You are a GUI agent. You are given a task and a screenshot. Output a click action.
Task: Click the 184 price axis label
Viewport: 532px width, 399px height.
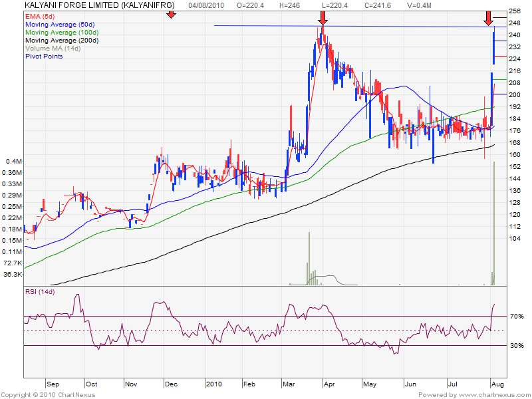[x=515, y=119]
